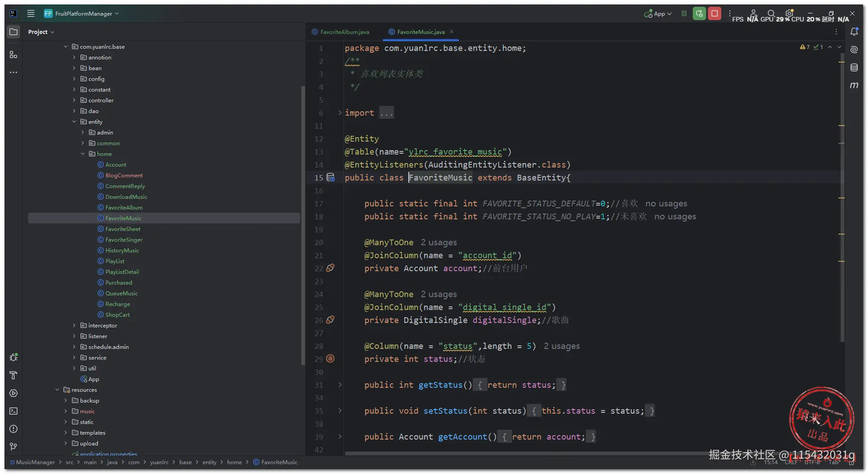868x474 pixels.
Task: Place cursor on 'private int status' line
Action: (425, 359)
